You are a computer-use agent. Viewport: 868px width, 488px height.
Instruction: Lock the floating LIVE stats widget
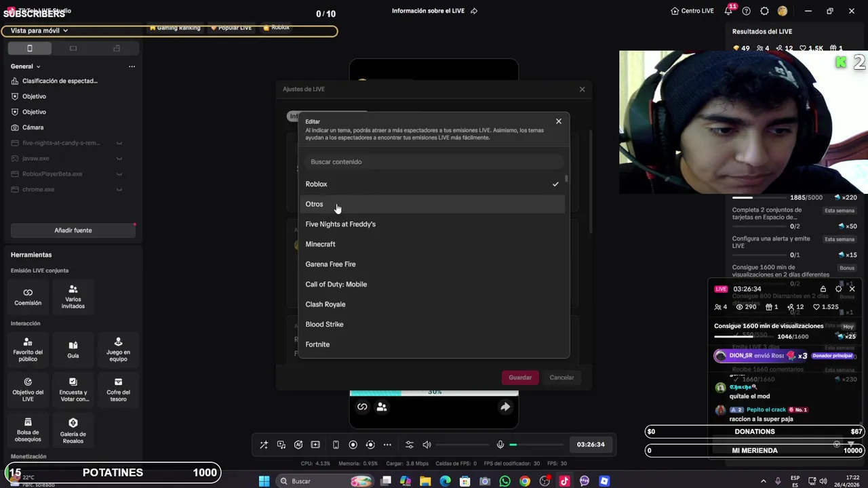pyautogui.click(x=823, y=289)
